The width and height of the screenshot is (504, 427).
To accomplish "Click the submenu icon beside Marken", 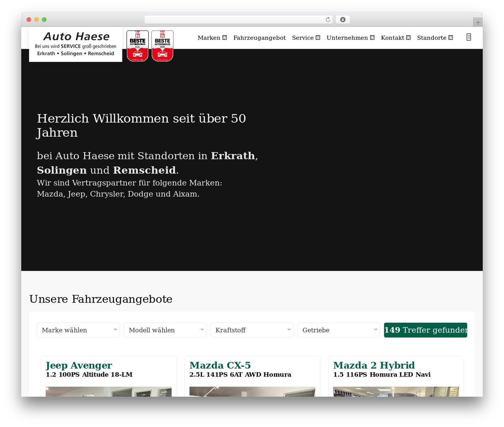I will pos(224,38).
